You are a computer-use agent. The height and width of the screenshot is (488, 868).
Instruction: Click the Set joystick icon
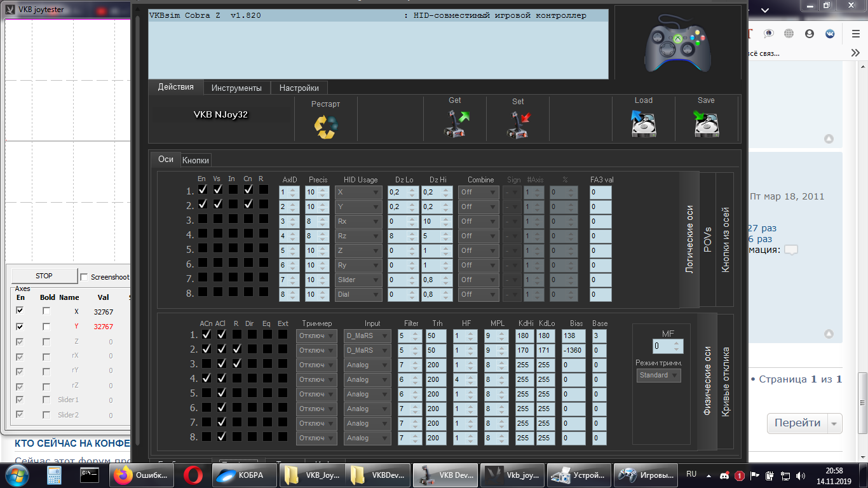coord(518,125)
